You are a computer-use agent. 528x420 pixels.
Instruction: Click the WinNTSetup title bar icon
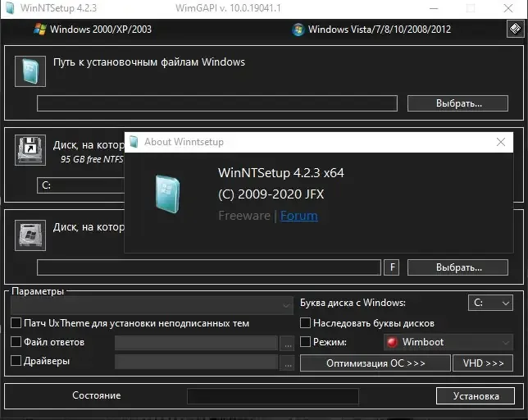click(x=10, y=8)
